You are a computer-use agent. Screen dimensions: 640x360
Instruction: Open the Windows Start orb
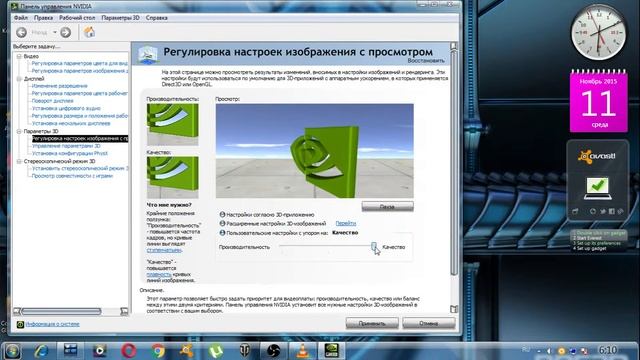click(x=12, y=351)
